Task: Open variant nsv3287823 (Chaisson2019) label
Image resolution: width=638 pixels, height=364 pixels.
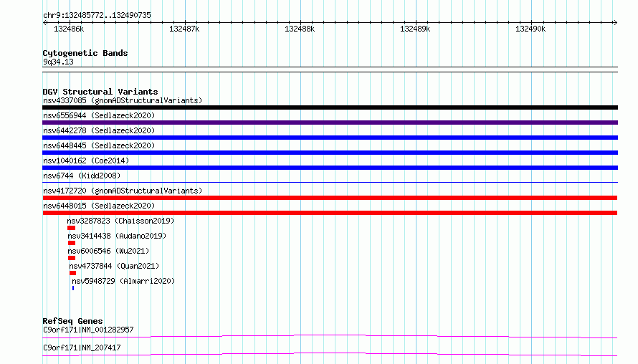Action: point(120,221)
